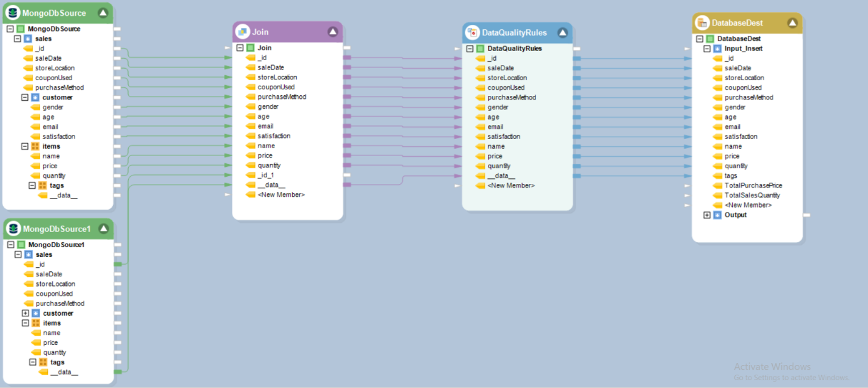Click the Join transformation icon in header

click(242, 32)
